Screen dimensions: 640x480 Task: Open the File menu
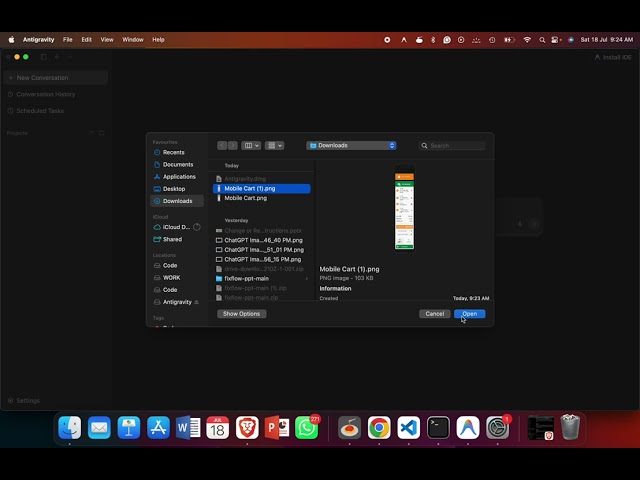[x=68, y=40]
